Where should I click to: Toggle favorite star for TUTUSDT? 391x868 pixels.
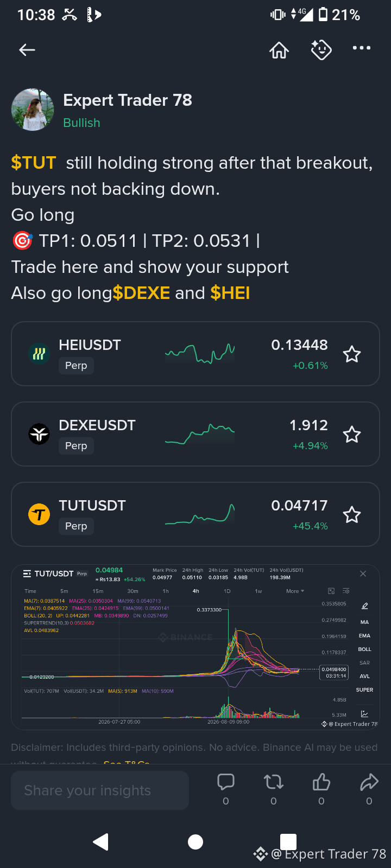point(352,515)
